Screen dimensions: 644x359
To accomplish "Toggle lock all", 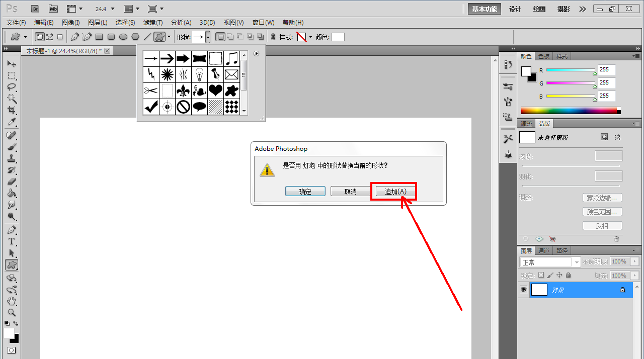I will click(568, 276).
